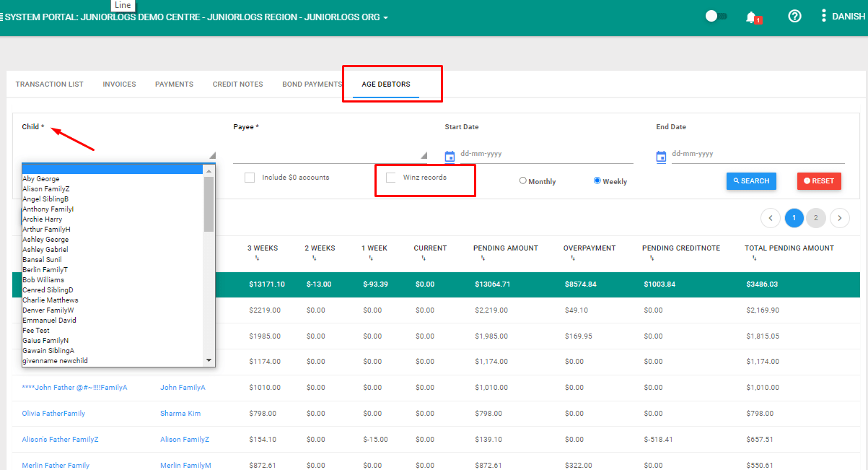Sort by the Pending Creditnote column arrows
The height and width of the screenshot is (470, 868).
pyautogui.click(x=652, y=258)
